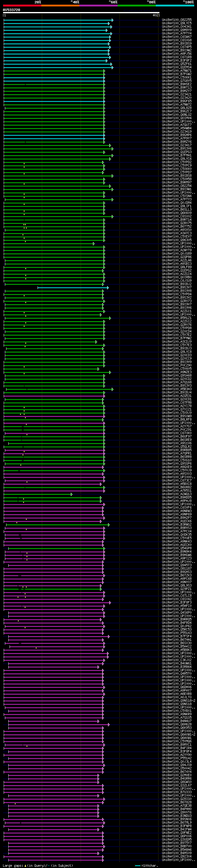Viewport: 197px width, 868px height.
Task: Select label UniRef100_B3F8F3
Action: [177, 603]
